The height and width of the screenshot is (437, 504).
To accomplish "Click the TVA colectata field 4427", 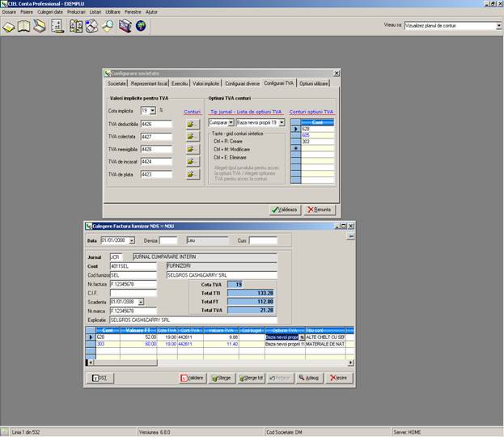I will [156, 137].
